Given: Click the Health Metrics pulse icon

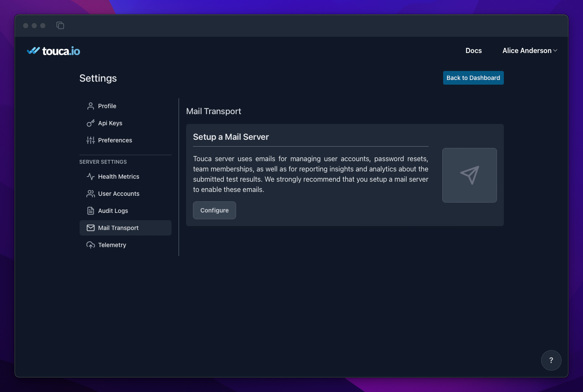Looking at the screenshot, I should [91, 177].
